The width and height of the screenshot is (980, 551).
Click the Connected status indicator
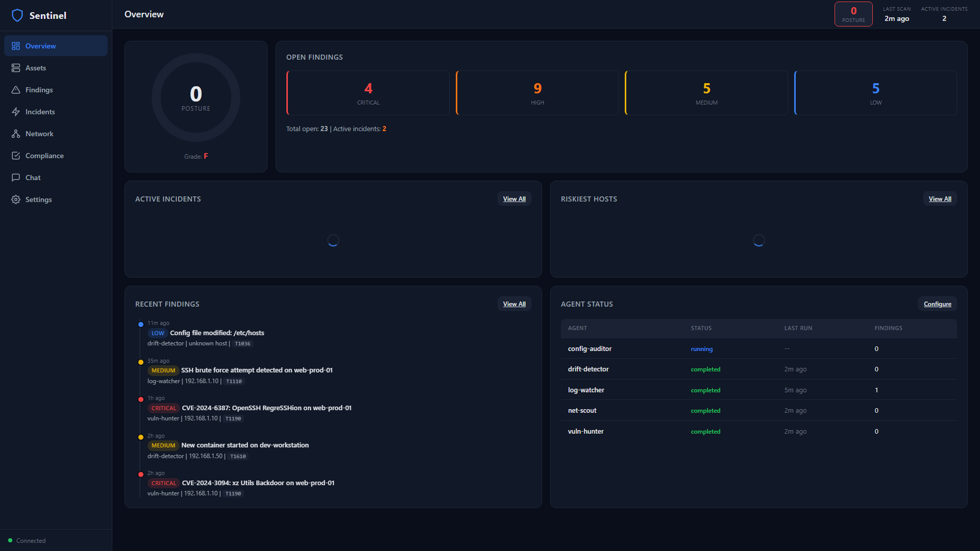point(28,540)
